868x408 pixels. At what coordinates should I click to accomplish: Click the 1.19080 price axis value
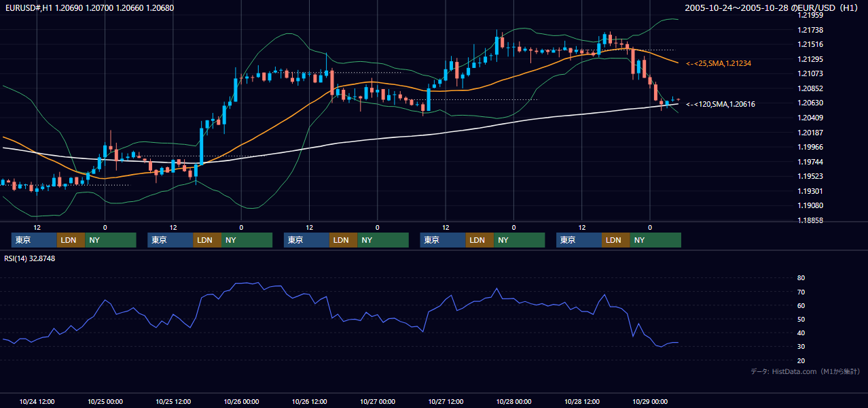point(811,205)
